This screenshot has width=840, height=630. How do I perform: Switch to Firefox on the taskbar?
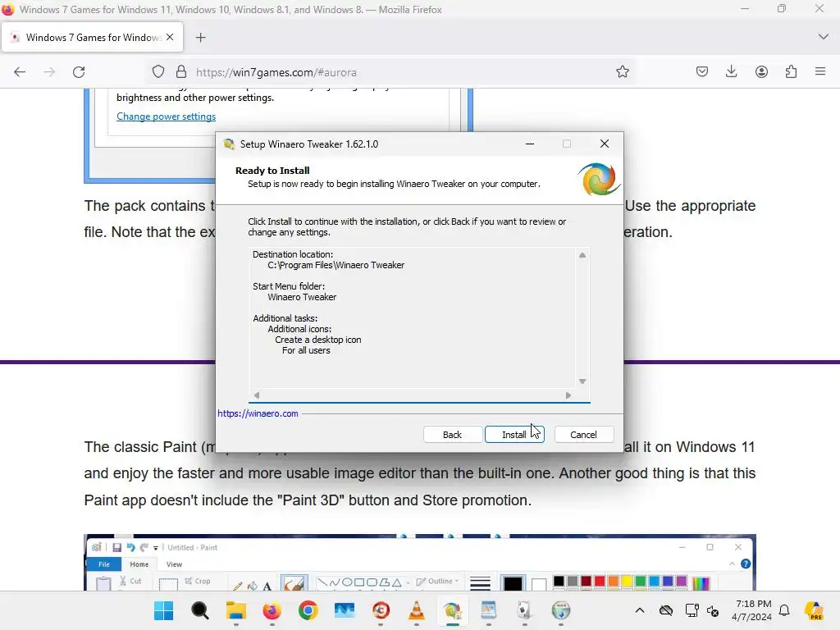click(x=272, y=610)
